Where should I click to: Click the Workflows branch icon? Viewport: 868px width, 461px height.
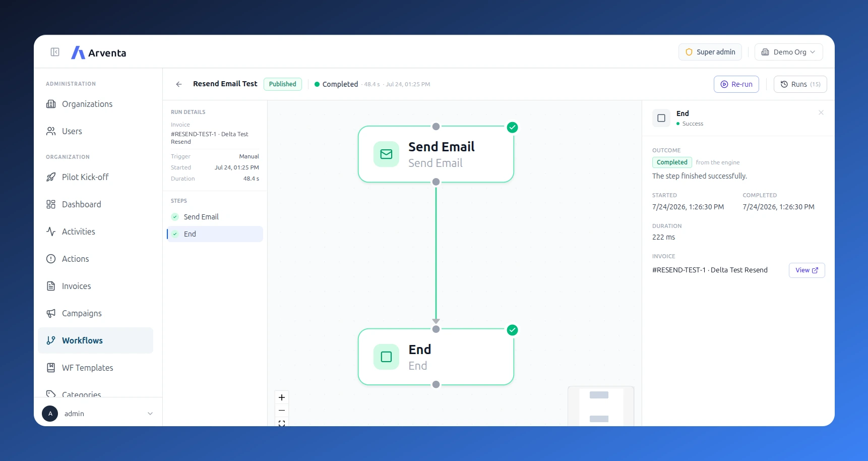click(x=51, y=340)
